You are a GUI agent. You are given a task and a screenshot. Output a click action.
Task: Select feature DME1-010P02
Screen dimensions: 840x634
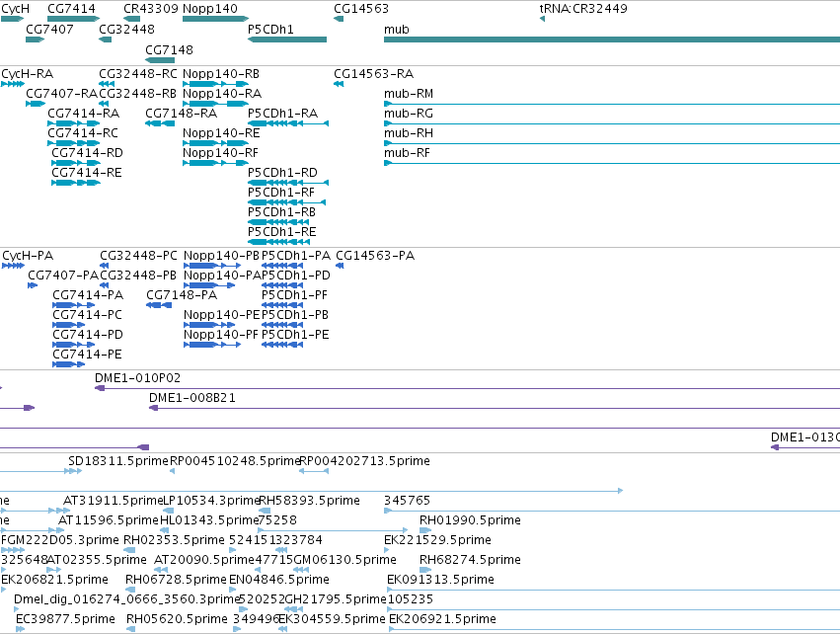[x=137, y=378]
